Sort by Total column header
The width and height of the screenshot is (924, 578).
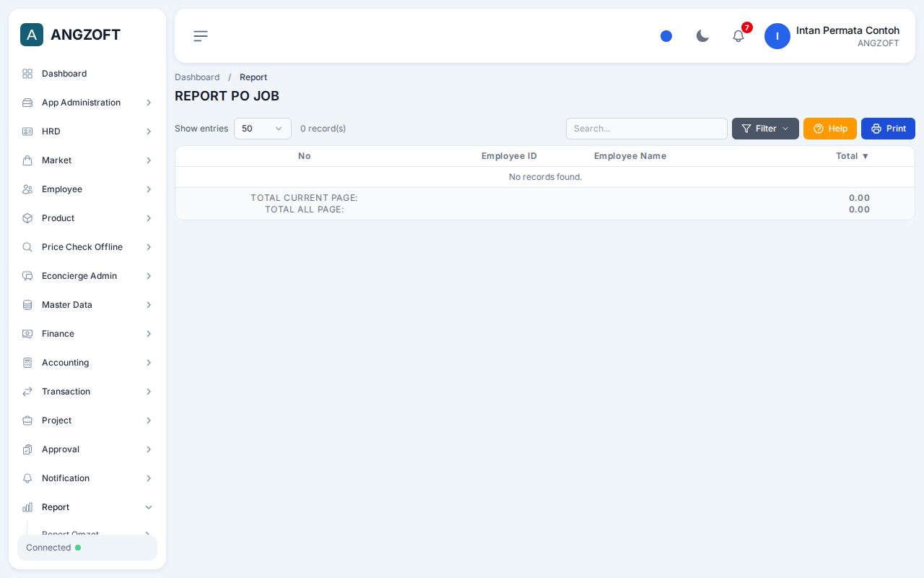point(852,156)
